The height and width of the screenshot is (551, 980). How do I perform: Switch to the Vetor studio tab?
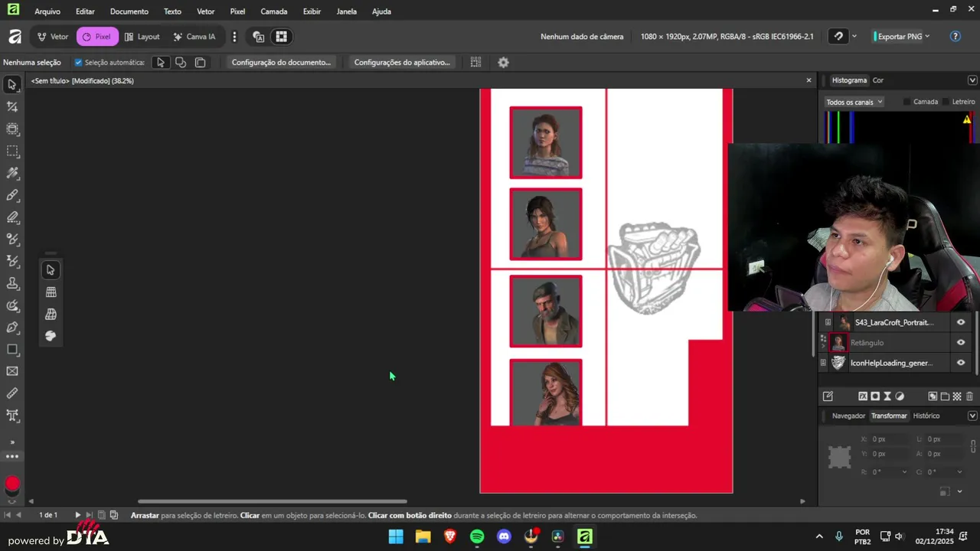tap(52, 37)
